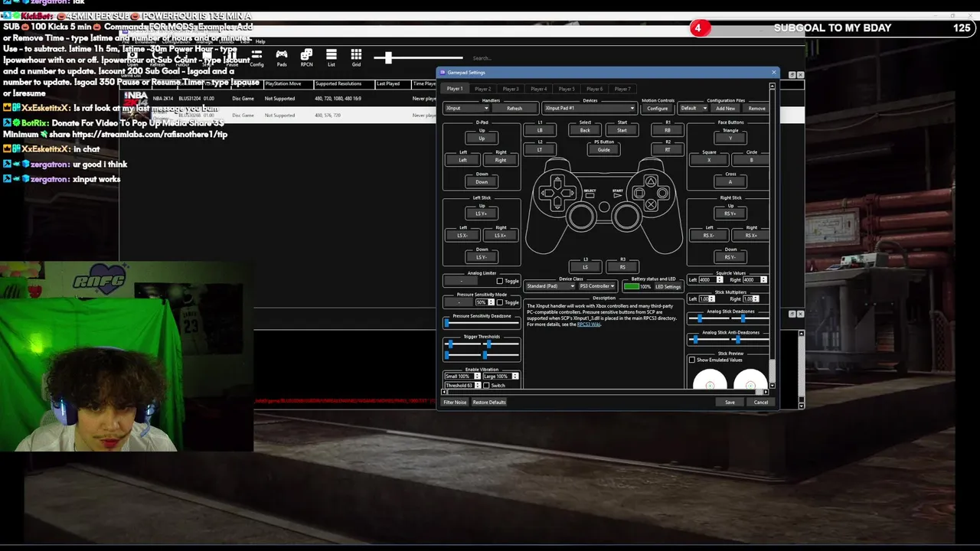Click the D-Pad Left mapping button
980x551 pixels.
pos(462,160)
